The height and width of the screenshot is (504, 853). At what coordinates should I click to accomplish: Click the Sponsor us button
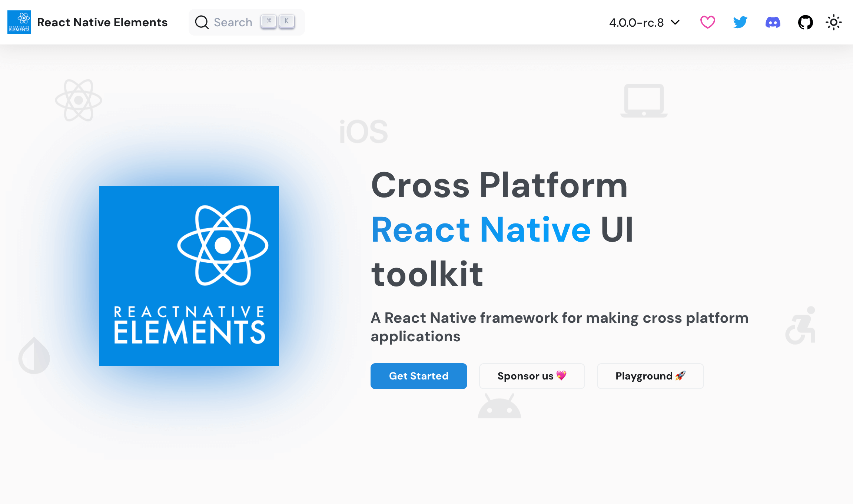pyautogui.click(x=531, y=376)
